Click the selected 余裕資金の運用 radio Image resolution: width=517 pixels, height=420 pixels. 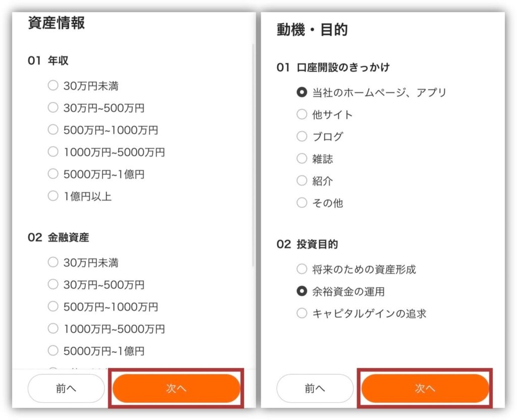(302, 291)
